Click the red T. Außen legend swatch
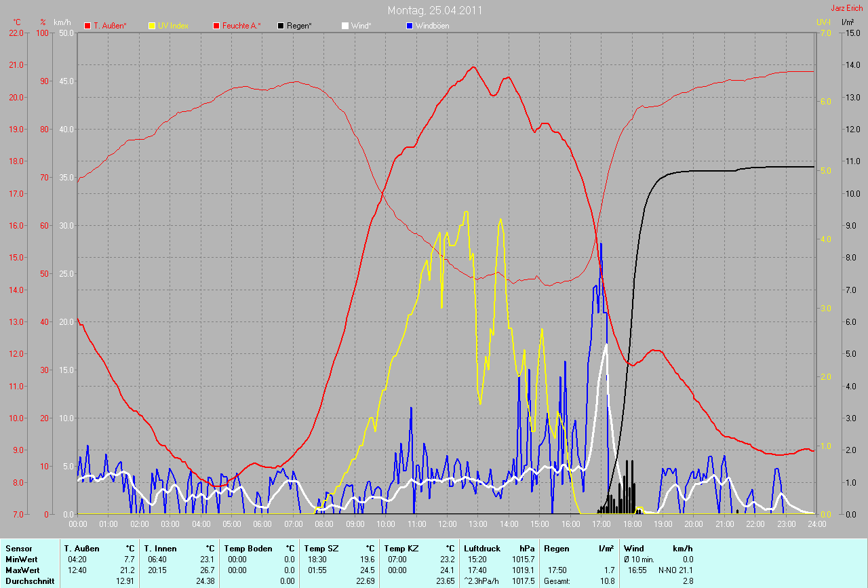The image size is (868, 588). [x=87, y=26]
